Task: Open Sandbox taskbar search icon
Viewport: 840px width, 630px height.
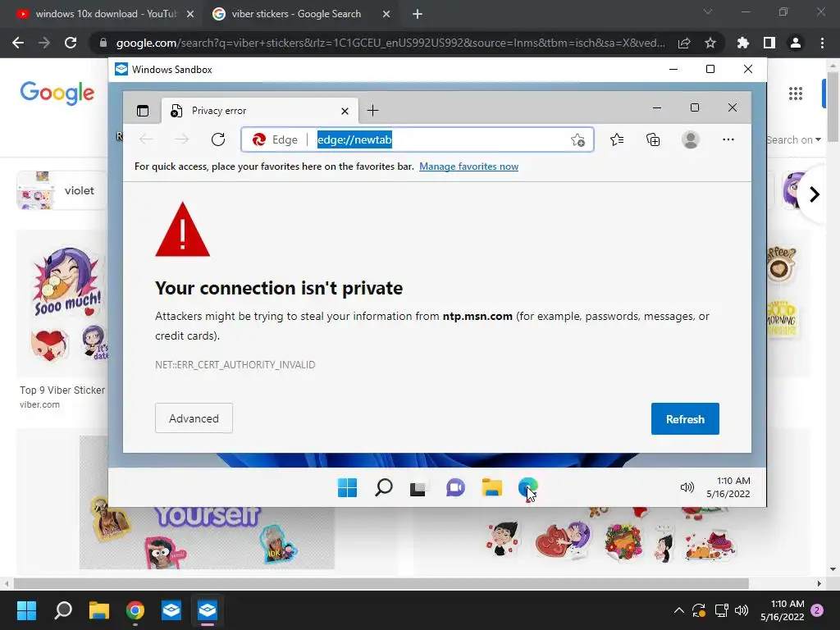Action: (384, 488)
